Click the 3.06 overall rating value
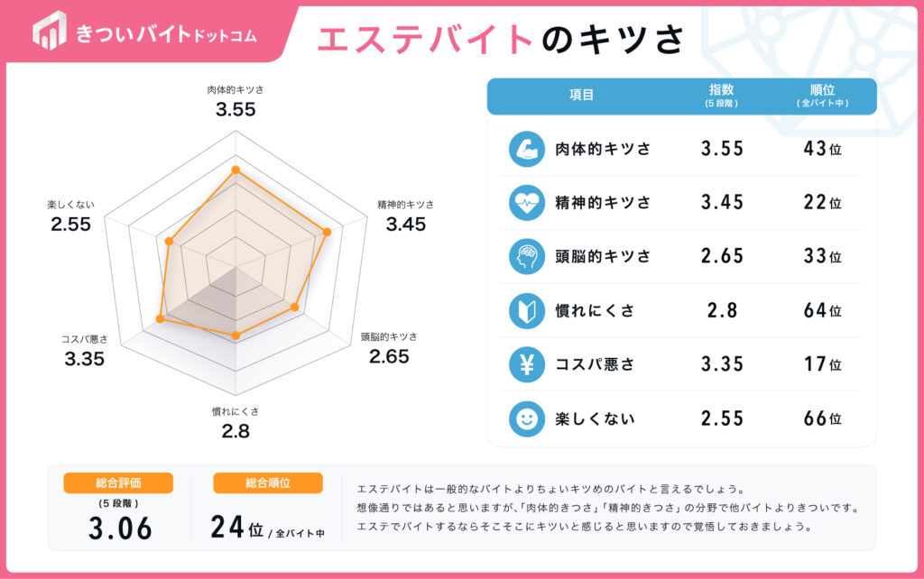The image size is (924, 579). [120, 528]
